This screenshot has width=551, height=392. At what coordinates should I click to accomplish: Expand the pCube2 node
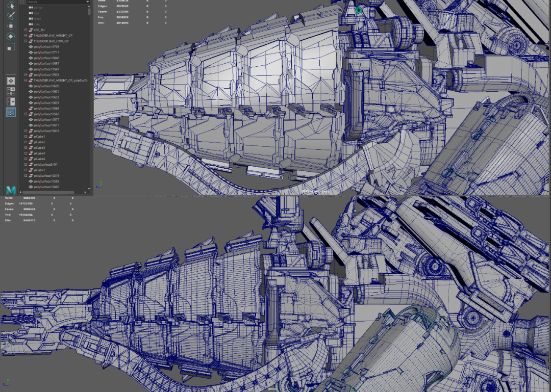click(x=26, y=142)
